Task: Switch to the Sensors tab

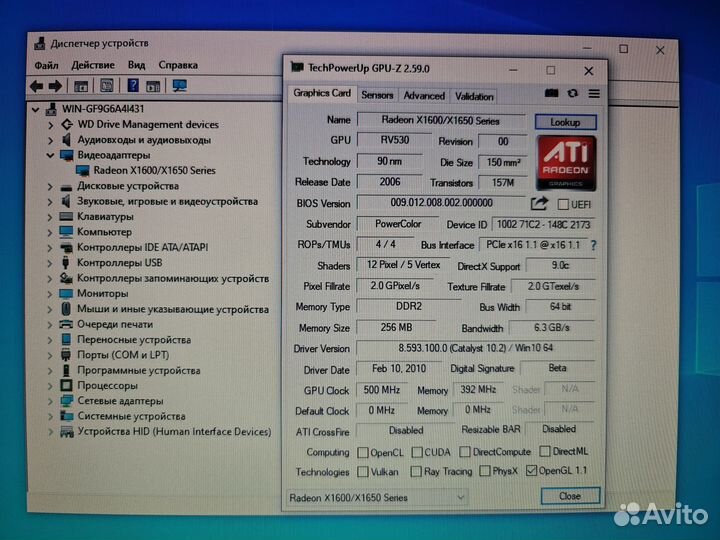Action: pyautogui.click(x=377, y=96)
